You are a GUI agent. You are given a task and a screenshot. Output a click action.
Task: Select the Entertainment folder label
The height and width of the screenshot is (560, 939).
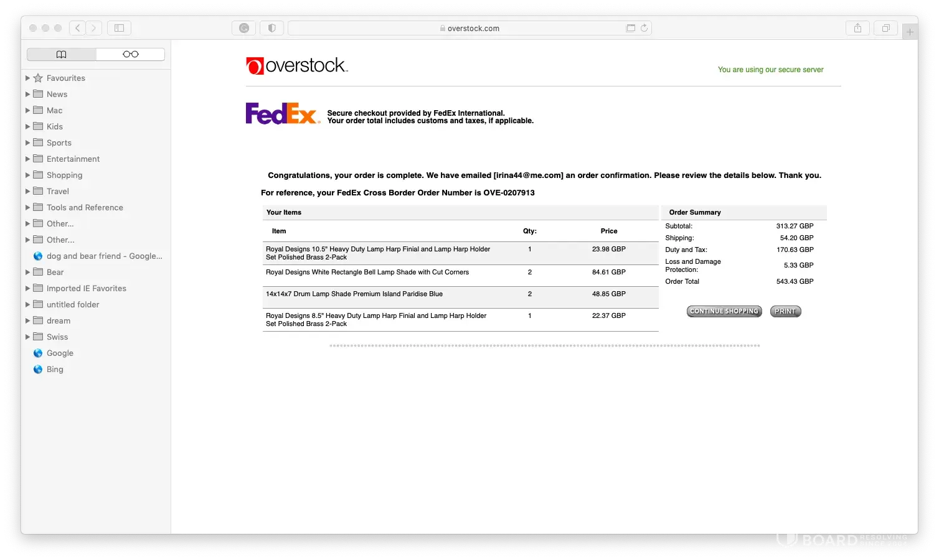(x=73, y=159)
